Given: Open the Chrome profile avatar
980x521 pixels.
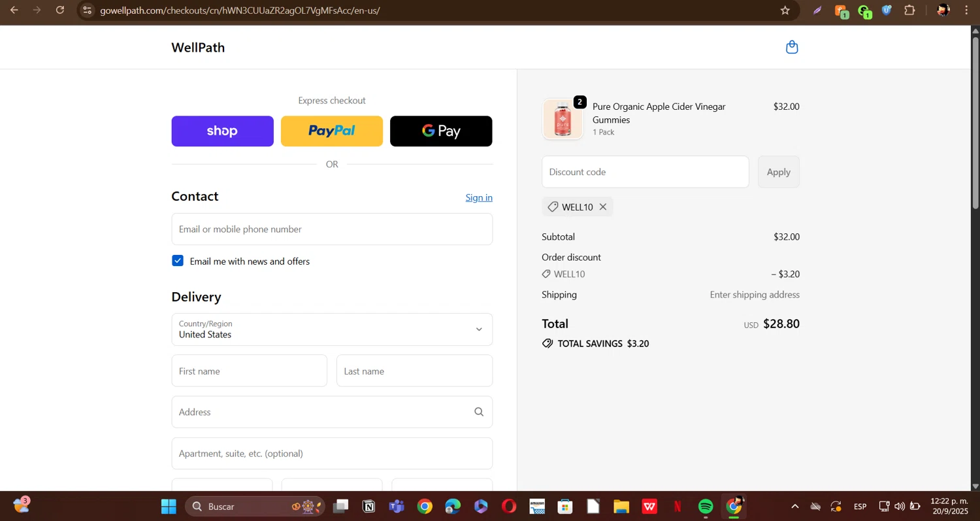Looking at the screenshot, I should point(943,10).
